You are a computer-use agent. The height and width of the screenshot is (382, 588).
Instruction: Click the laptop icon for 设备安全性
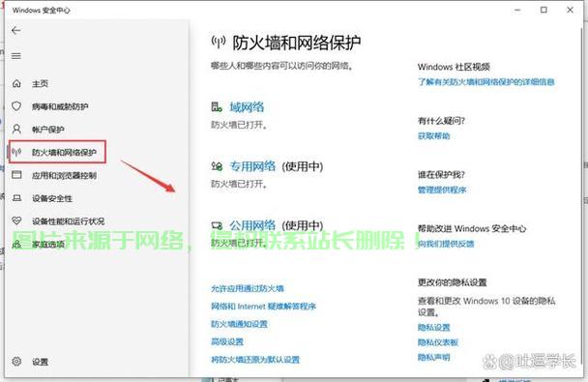click(x=16, y=198)
